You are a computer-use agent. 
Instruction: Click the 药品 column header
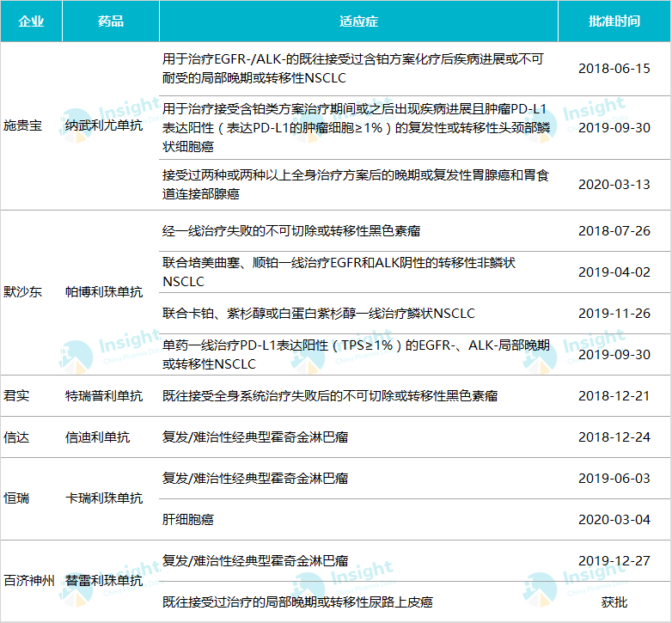coord(111,21)
